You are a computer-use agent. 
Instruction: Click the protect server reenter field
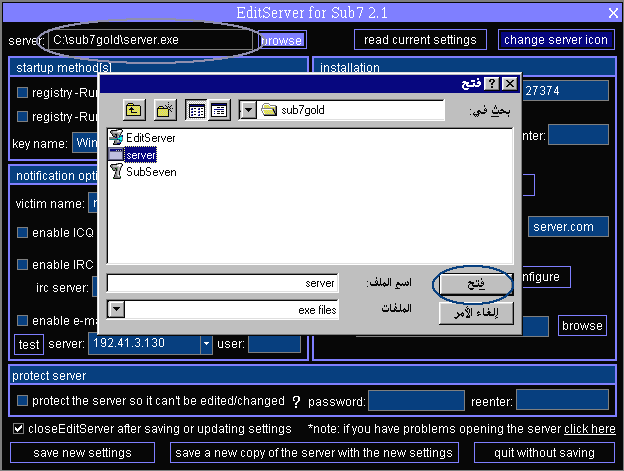click(562, 400)
